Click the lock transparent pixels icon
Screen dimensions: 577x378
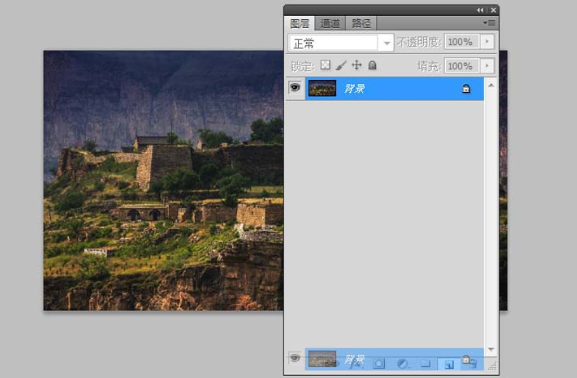[x=325, y=65]
